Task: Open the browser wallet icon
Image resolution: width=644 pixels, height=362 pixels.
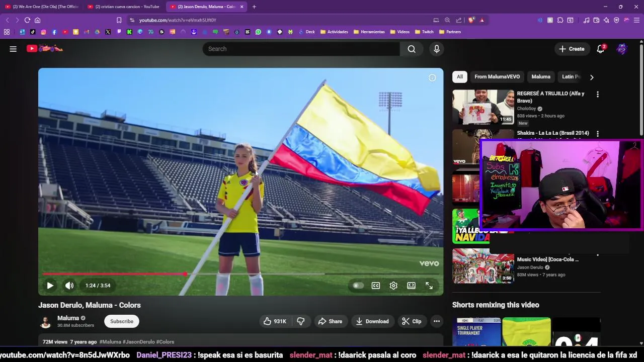Action: click(596, 20)
